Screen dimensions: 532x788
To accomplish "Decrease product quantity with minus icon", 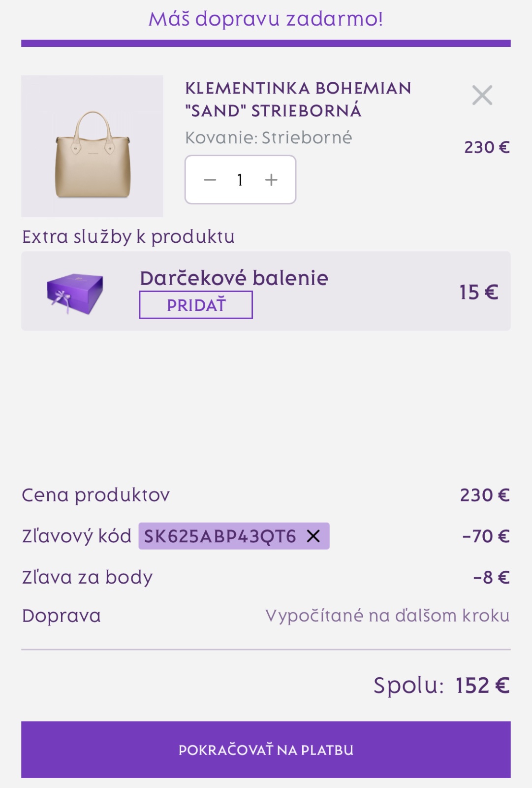I will [210, 180].
